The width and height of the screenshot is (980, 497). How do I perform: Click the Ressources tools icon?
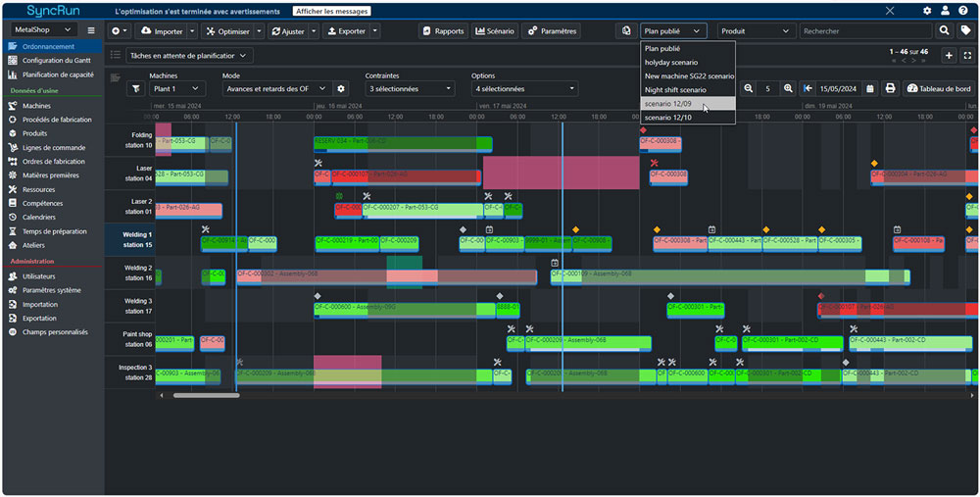pos(13,189)
